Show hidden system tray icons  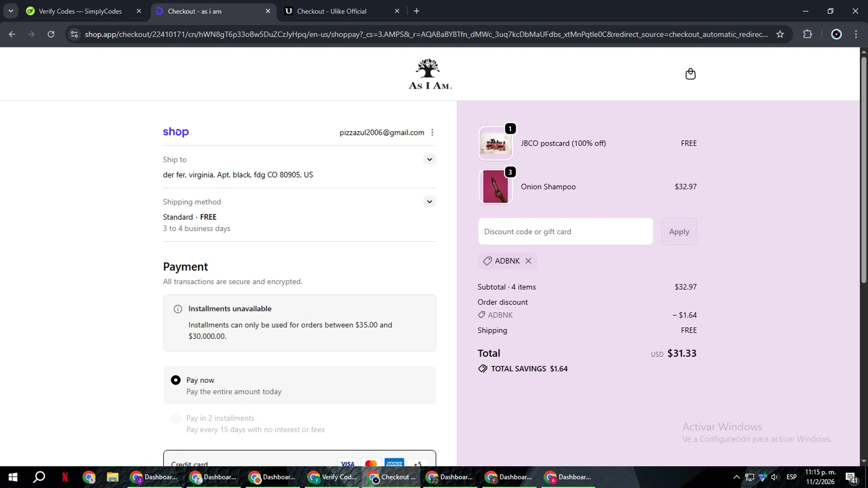pyautogui.click(x=736, y=477)
